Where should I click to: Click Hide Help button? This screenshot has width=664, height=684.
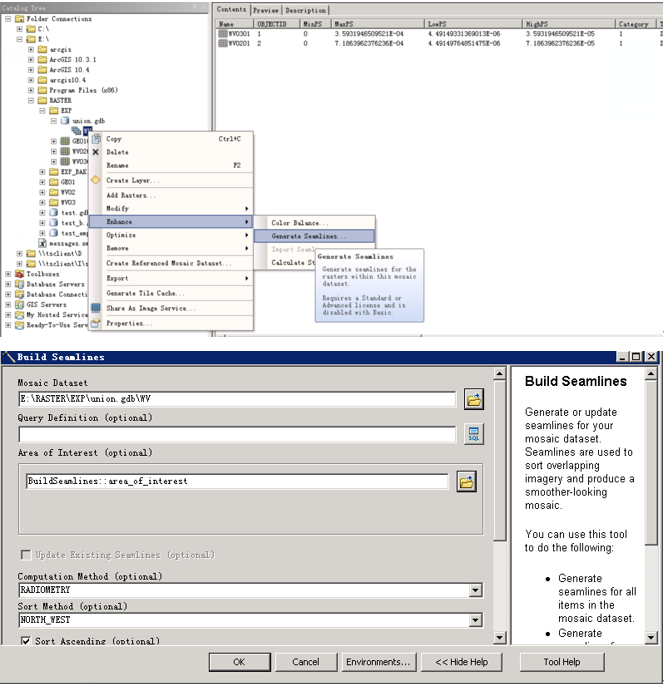click(462, 662)
